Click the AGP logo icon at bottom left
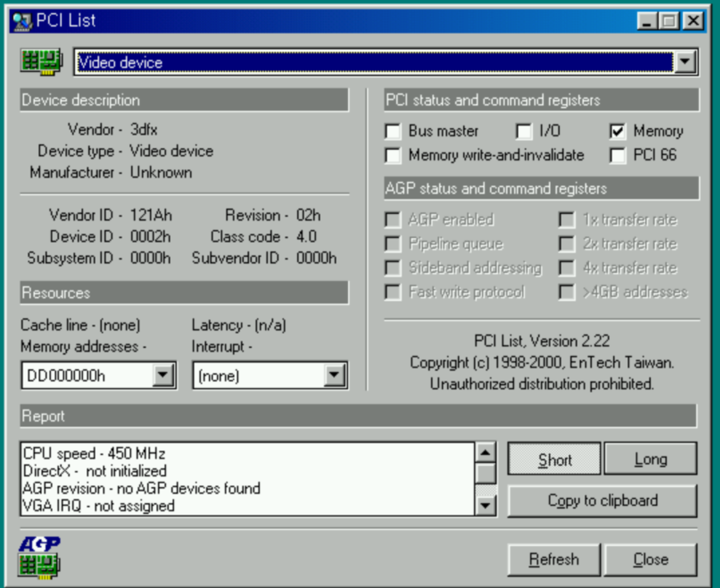720x588 pixels. tap(39, 557)
